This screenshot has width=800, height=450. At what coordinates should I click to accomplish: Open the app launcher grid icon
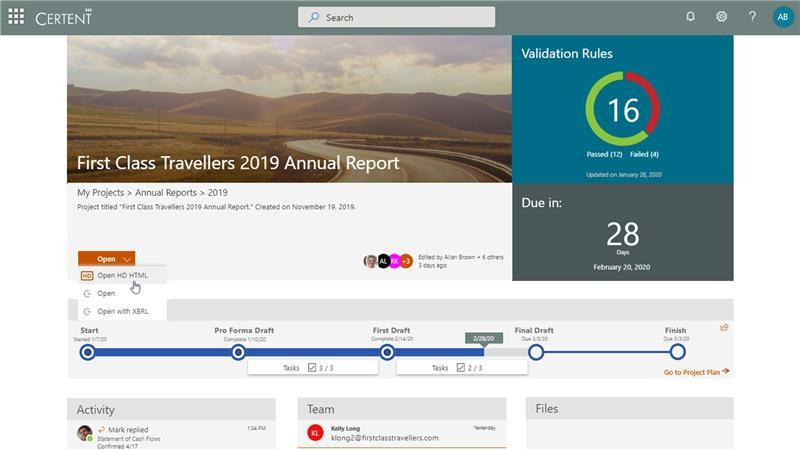point(16,17)
